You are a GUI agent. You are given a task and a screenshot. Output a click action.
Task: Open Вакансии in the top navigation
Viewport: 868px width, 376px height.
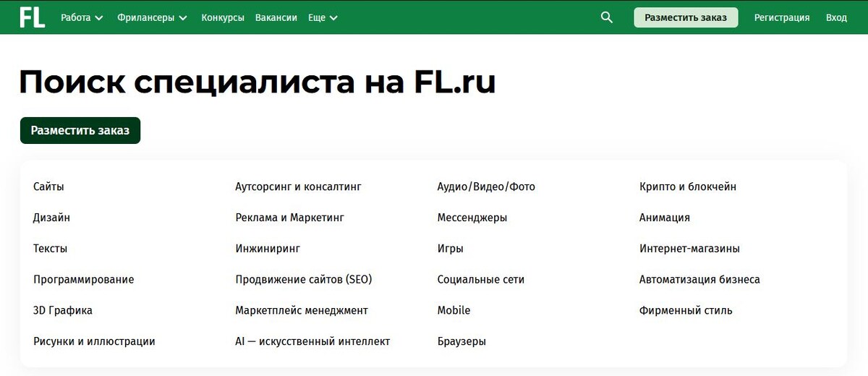point(276,17)
